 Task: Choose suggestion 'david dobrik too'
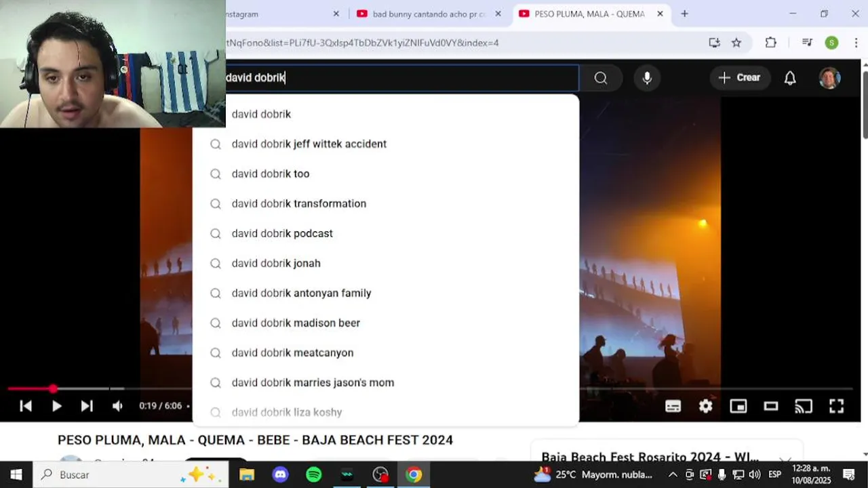[386, 174]
